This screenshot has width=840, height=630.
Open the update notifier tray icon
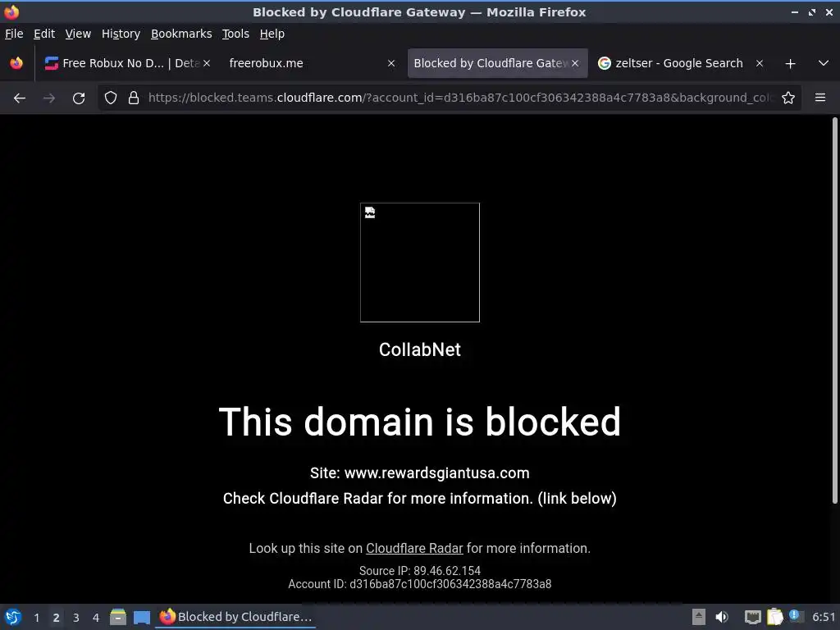coord(796,616)
